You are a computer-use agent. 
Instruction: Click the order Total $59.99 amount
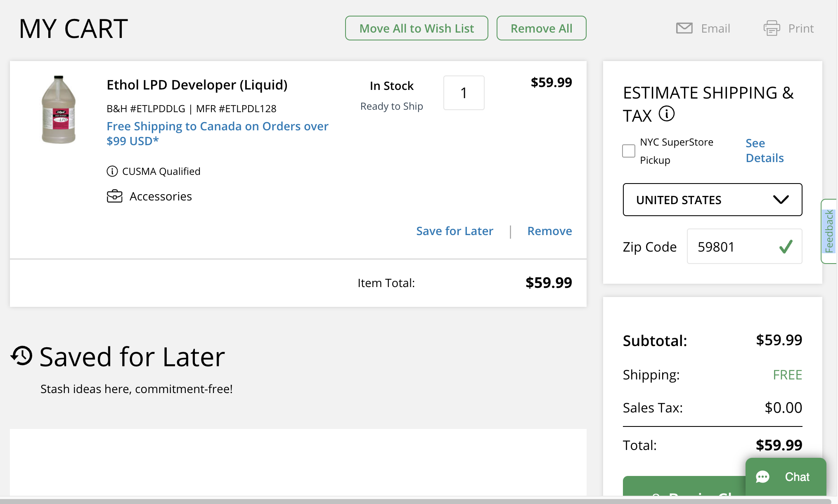pyautogui.click(x=779, y=445)
